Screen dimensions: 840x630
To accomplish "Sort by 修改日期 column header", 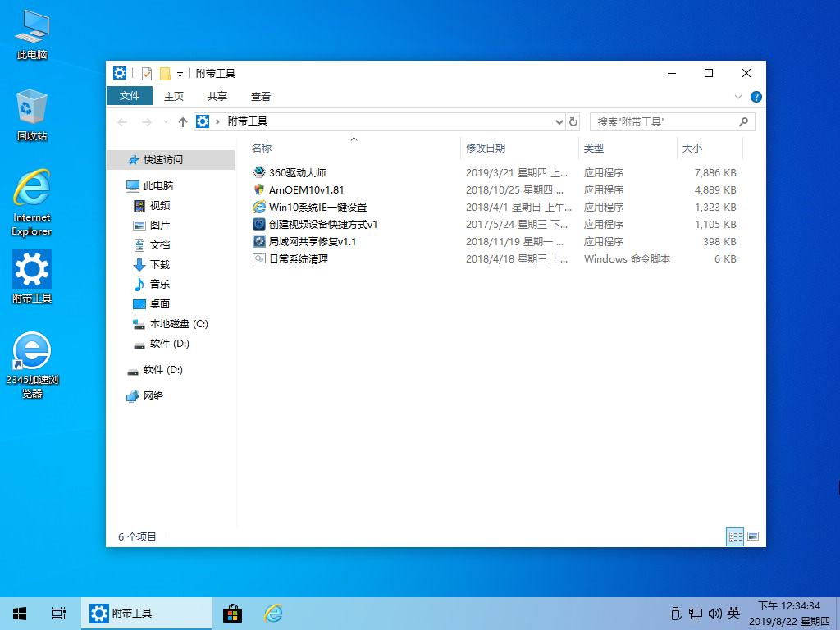I will [519, 148].
